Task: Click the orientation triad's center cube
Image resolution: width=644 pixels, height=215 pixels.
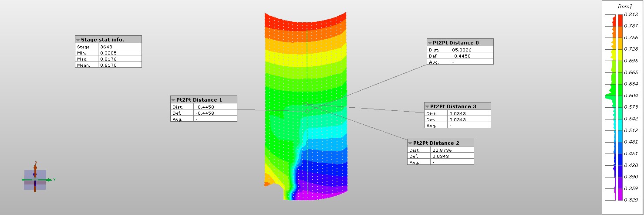Action: coord(35,180)
